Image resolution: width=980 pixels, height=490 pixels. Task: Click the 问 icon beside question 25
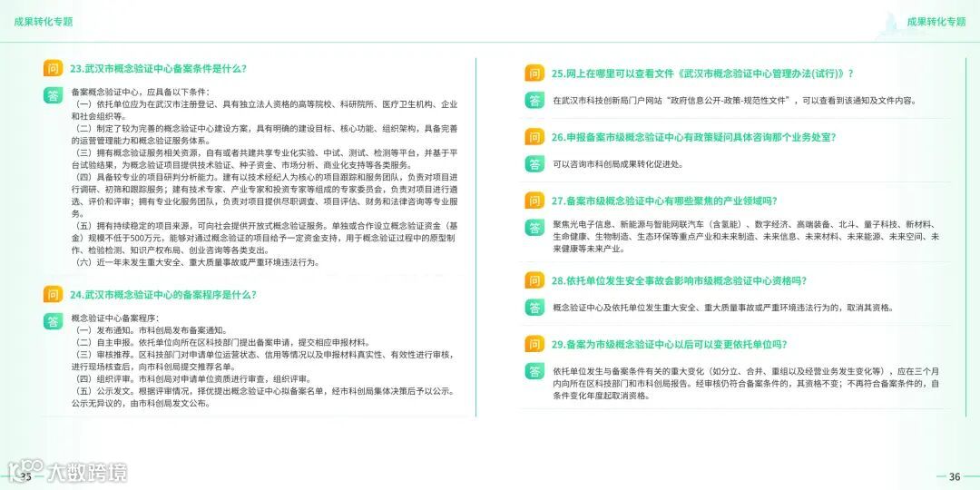pyautogui.click(x=534, y=73)
